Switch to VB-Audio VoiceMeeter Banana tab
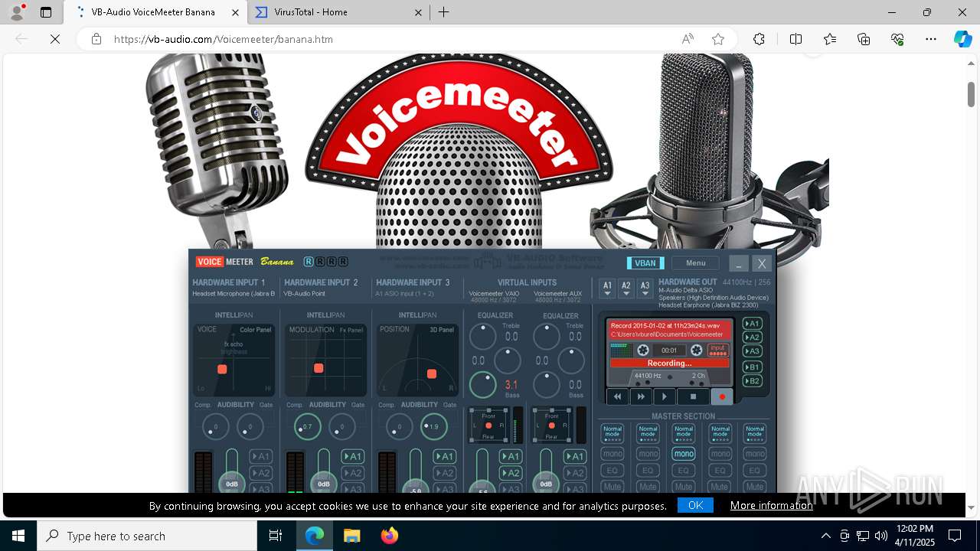 coord(154,12)
